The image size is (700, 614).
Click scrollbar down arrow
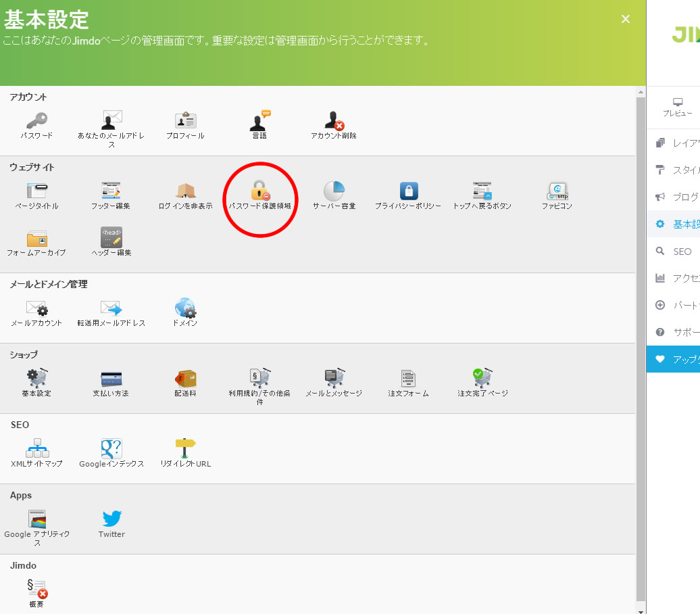pyautogui.click(x=641, y=611)
